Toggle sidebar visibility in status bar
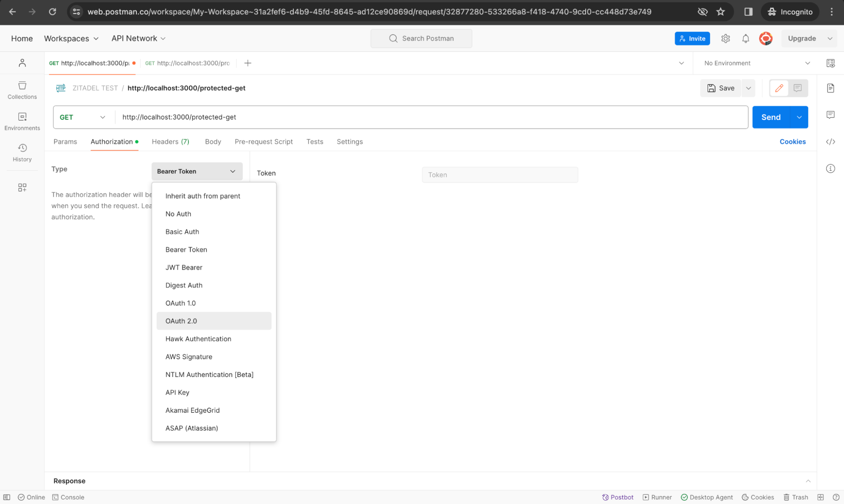Image resolution: width=844 pixels, height=504 pixels. click(x=7, y=497)
